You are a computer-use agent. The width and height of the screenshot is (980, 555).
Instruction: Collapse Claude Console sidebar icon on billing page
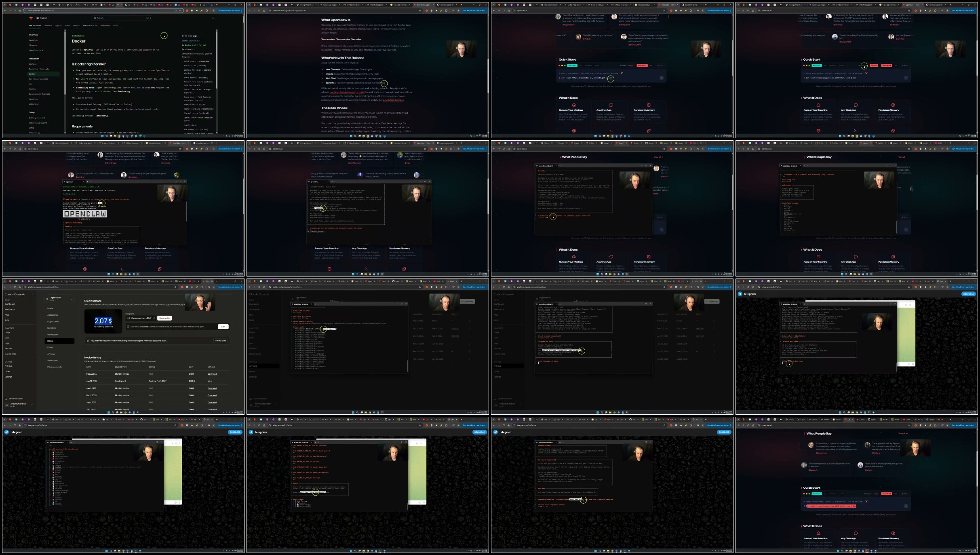point(32,294)
